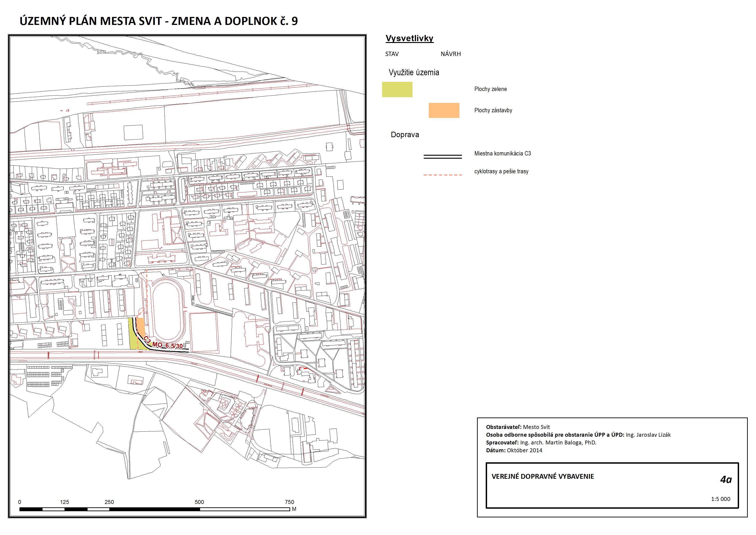This screenshot has width=756, height=535.
Task: Click the 500 mark on scale bar
Action: [x=199, y=502]
